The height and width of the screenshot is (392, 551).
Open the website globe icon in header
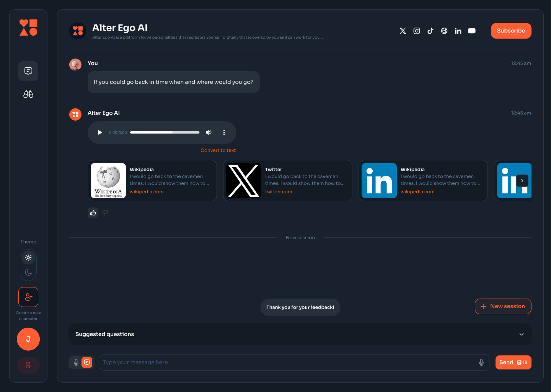point(444,31)
